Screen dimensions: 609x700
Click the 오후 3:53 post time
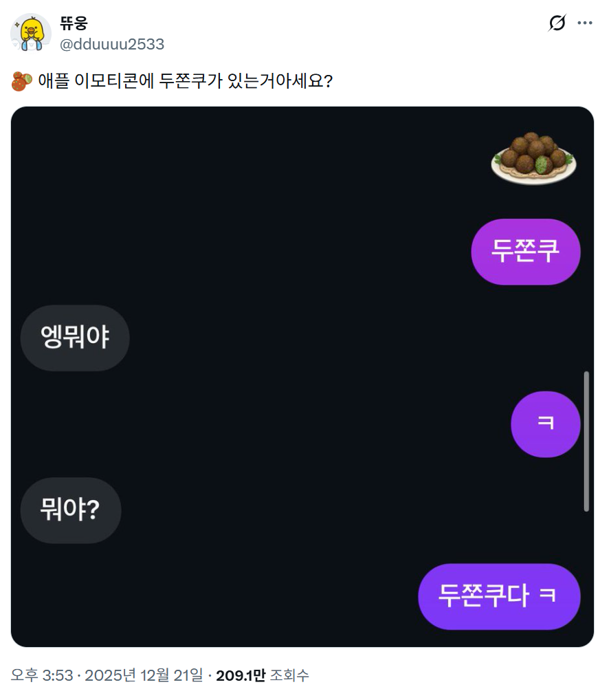pos(42,676)
